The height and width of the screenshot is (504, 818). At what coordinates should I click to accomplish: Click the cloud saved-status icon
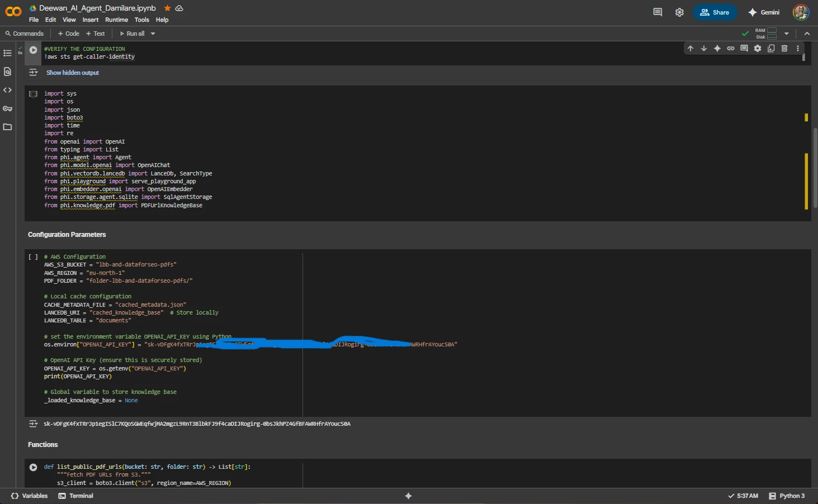[x=179, y=8]
